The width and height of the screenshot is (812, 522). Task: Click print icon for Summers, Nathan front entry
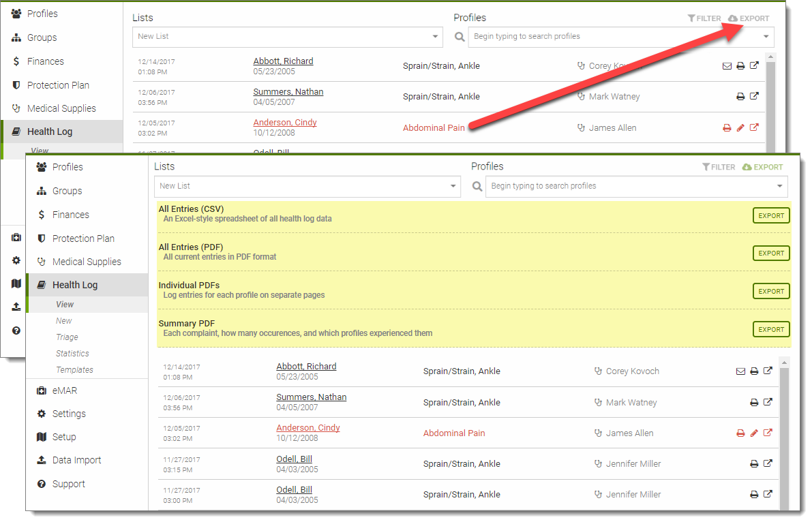tap(754, 402)
